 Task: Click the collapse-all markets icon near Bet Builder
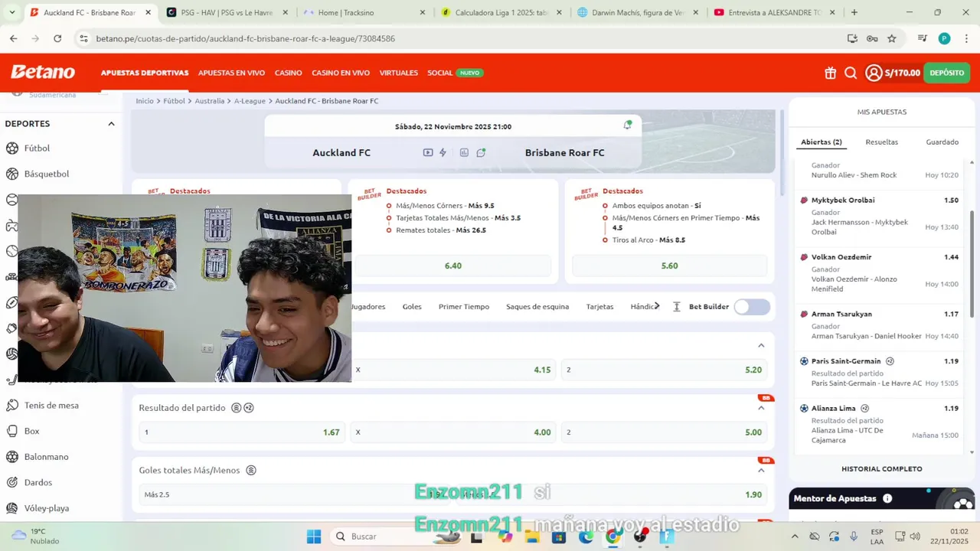point(676,307)
